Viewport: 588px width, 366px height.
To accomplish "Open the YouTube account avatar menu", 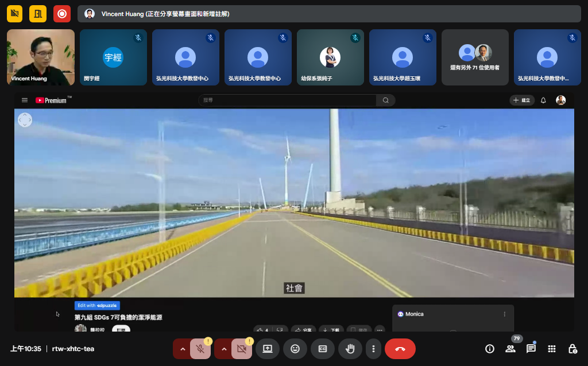I will [x=560, y=100].
